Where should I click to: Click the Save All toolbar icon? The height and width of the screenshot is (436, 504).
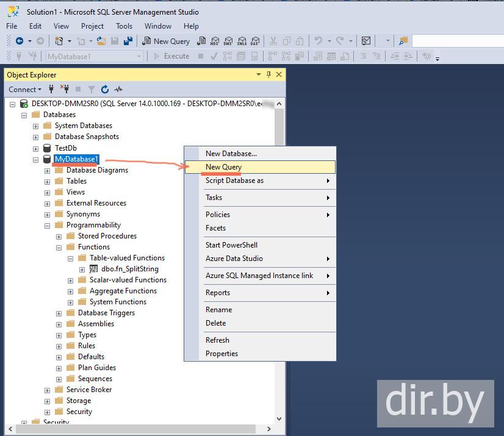(x=128, y=41)
